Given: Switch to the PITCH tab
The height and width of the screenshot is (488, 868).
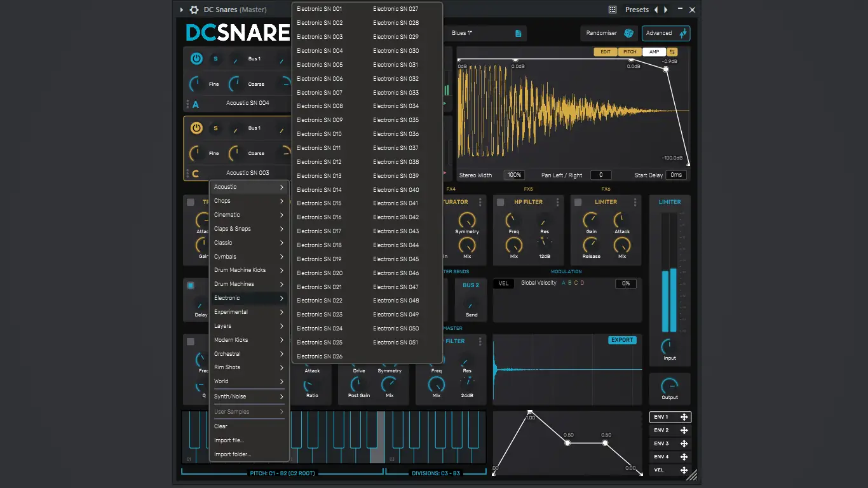Looking at the screenshot, I should (630, 51).
